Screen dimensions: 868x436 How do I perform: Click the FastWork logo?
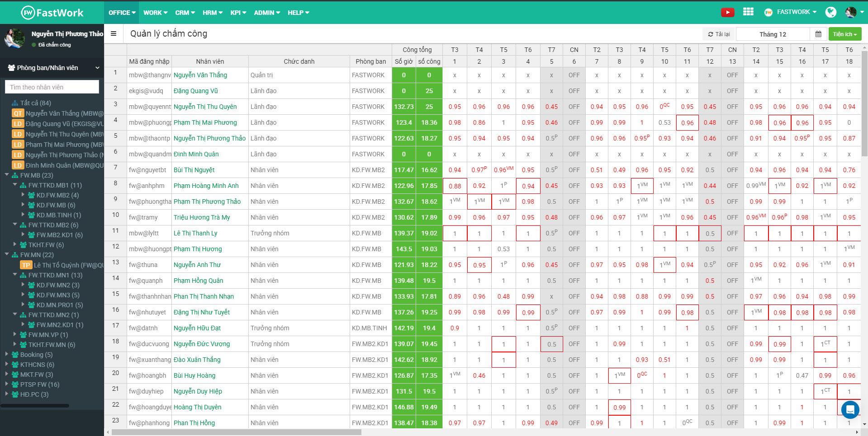52,13
